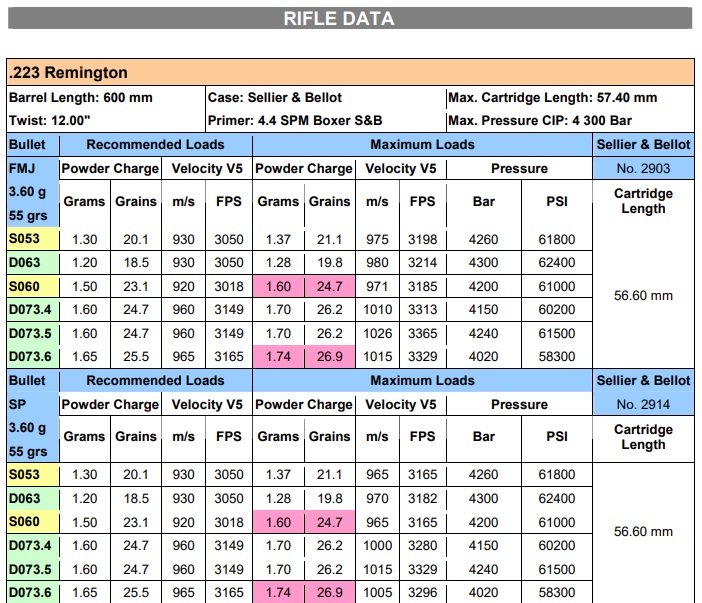Image resolution: width=702 pixels, height=603 pixels.
Task: Select the FMJ bullet type label
Action: pyautogui.click(x=22, y=169)
